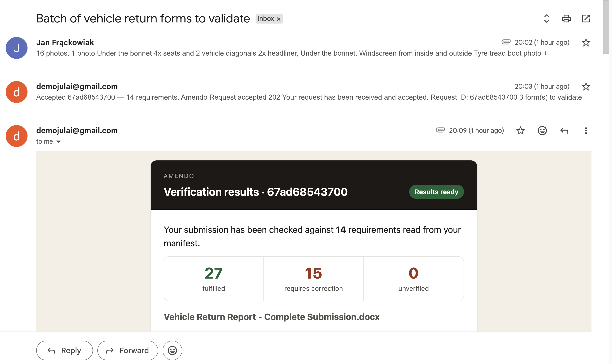Star the 20:03 demojulai message
Viewport: 612px width, 364px height.
coord(586,87)
